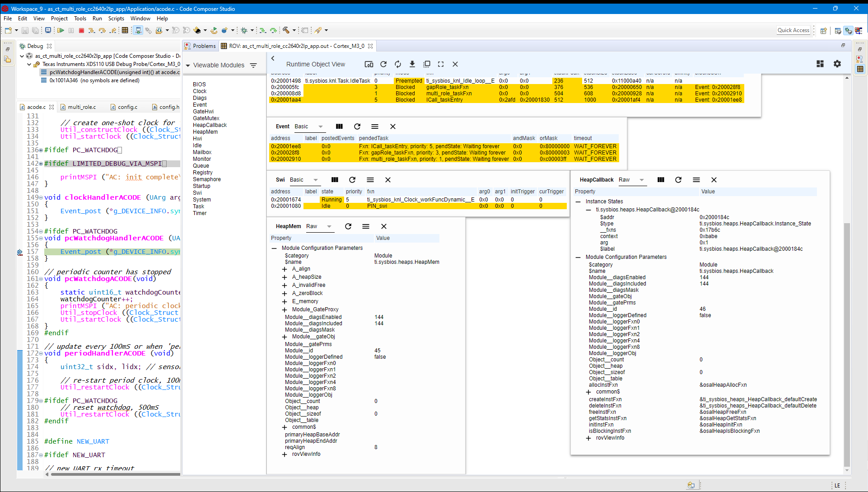This screenshot has height=492, width=868.
Task: Collapse the as_ct_multi_role_cc2640r2lp_app debug tree node
Action: click(22, 56)
